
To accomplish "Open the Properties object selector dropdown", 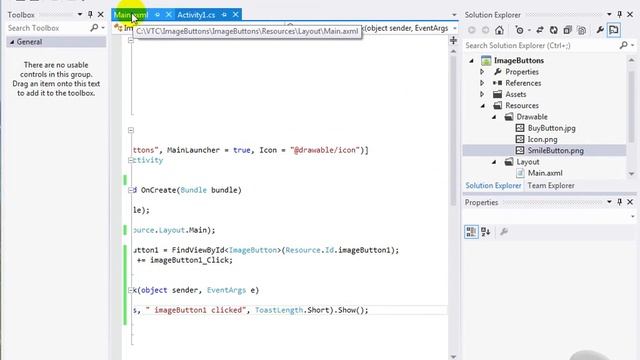I will point(632,216).
